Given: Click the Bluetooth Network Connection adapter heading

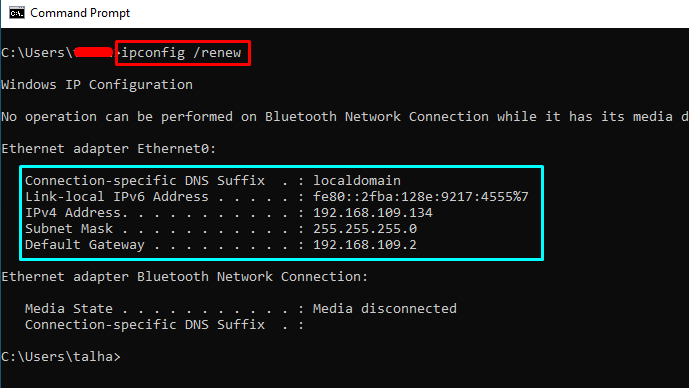Looking at the screenshot, I should click(185, 276).
